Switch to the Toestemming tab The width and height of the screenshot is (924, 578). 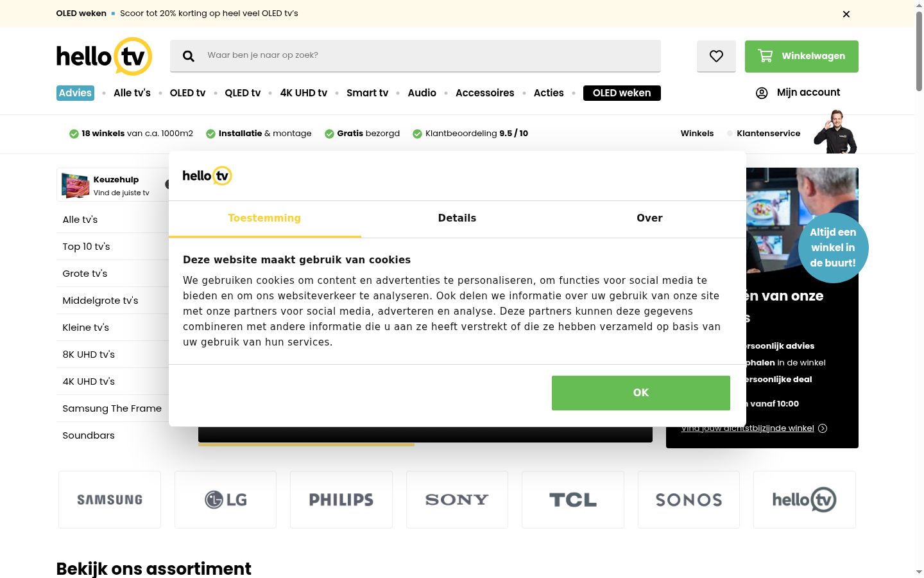(x=264, y=218)
